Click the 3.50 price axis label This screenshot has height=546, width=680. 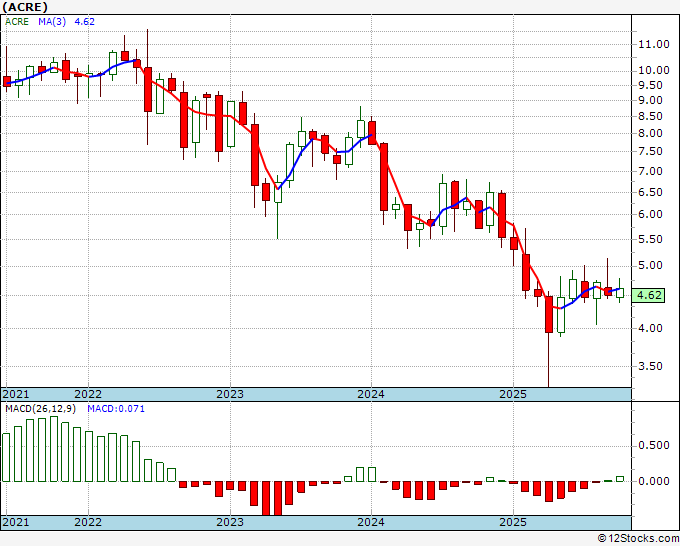pos(650,366)
